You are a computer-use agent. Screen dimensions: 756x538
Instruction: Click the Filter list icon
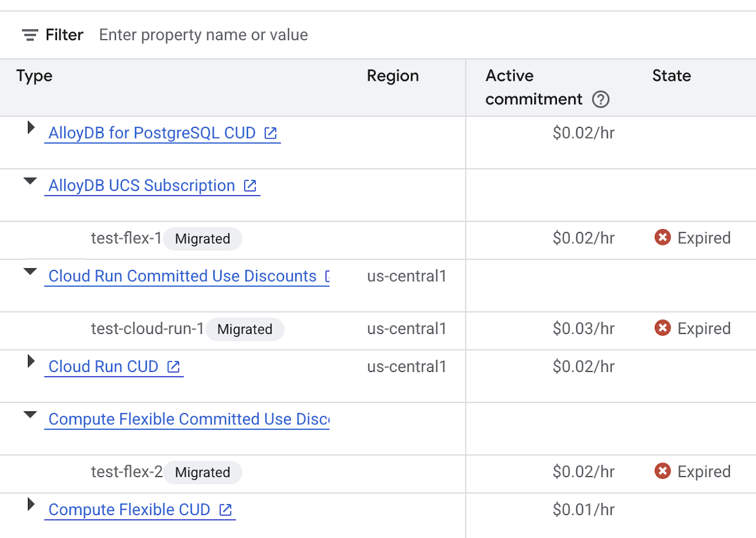(x=30, y=35)
